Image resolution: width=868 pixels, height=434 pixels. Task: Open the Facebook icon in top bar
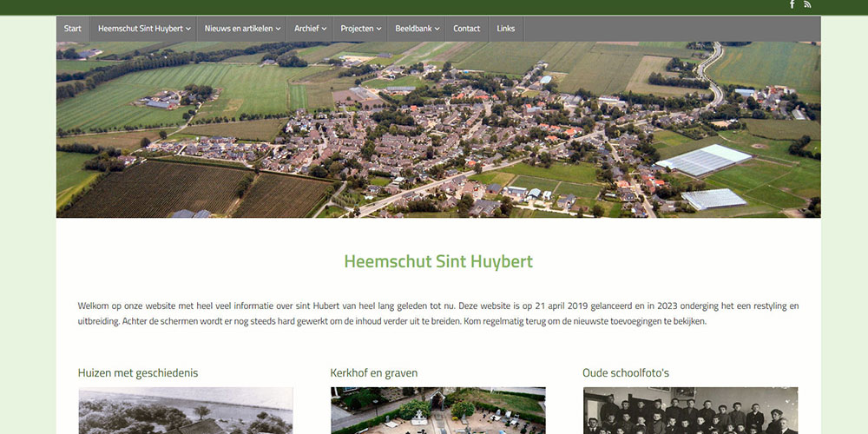[792, 4]
